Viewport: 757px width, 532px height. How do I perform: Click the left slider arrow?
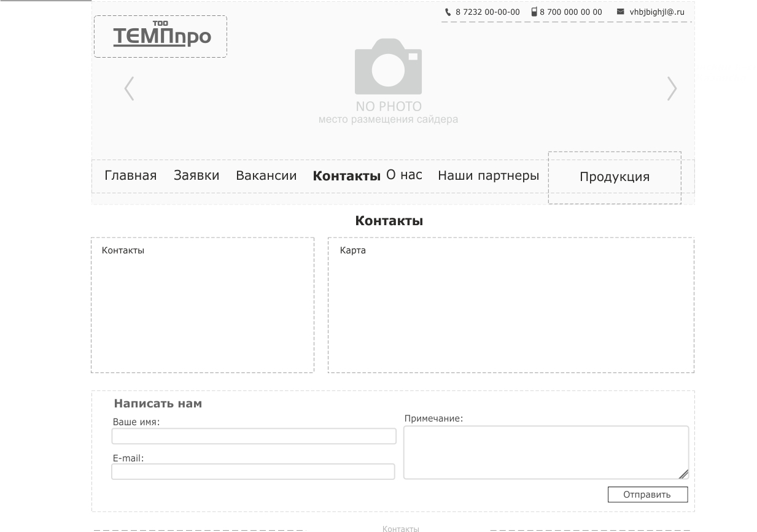(x=129, y=88)
